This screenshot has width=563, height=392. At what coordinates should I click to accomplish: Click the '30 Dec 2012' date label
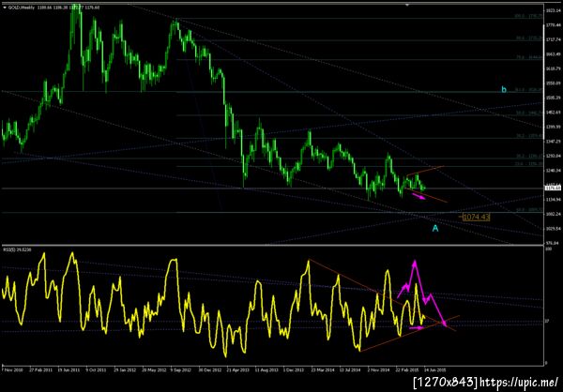(210, 369)
